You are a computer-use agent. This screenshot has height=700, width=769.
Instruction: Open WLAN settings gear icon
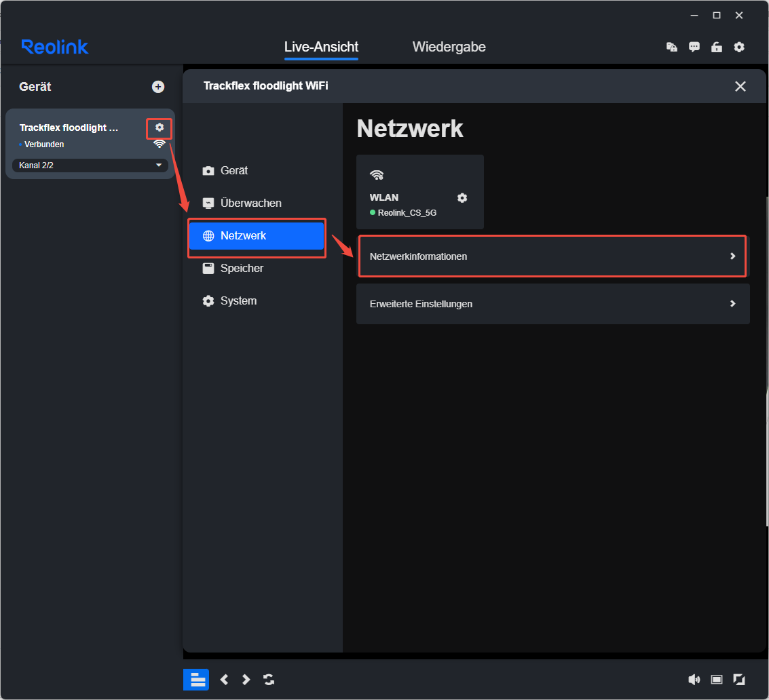point(462,197)
